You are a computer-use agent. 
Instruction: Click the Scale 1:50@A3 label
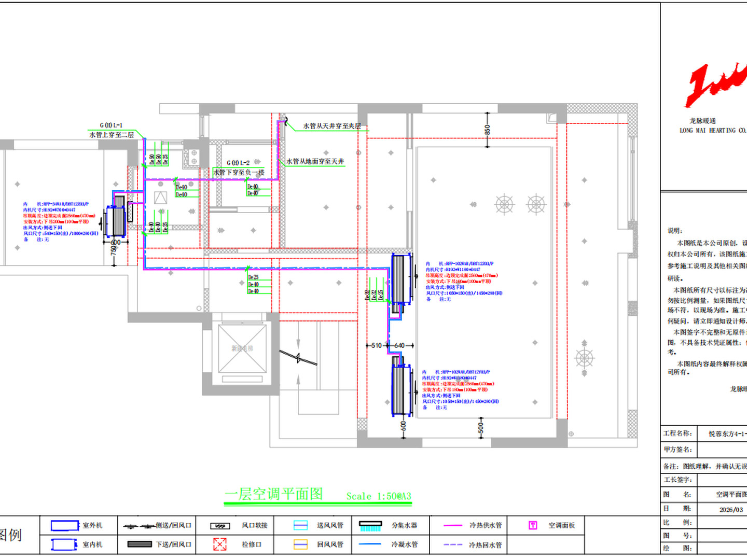(379, 496)
